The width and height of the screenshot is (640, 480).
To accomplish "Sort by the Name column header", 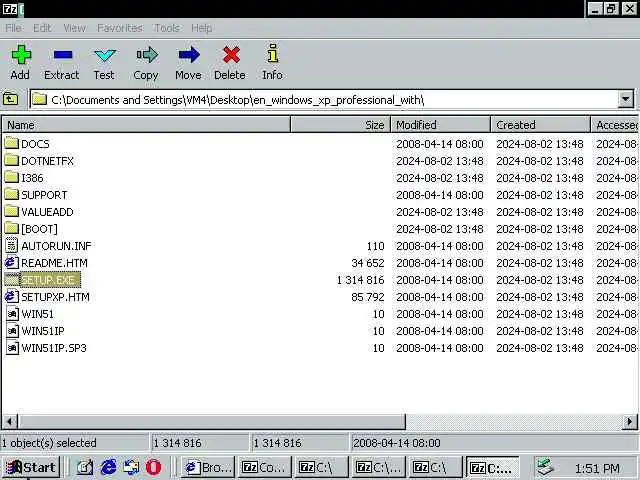I will [146, 124].
